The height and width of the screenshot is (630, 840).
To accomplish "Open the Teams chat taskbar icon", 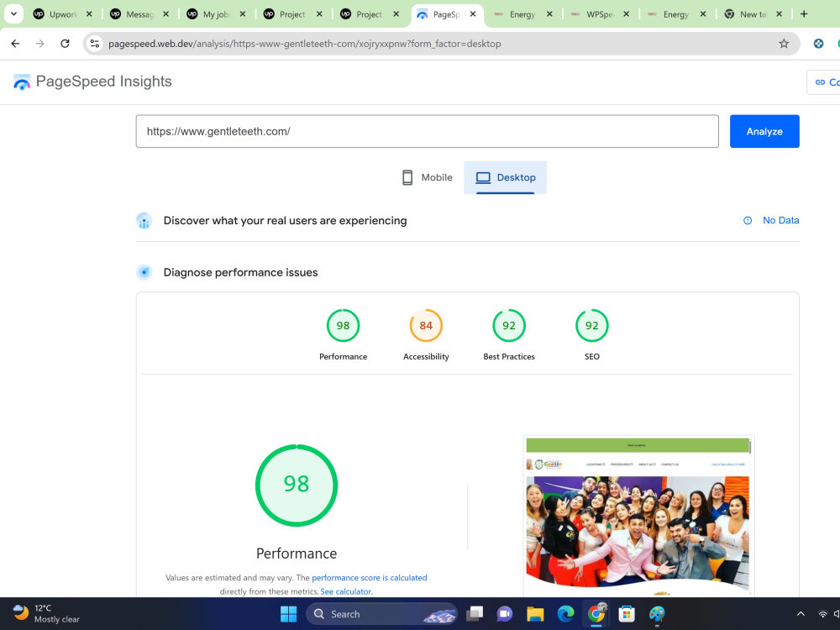I will coord(505,614).
